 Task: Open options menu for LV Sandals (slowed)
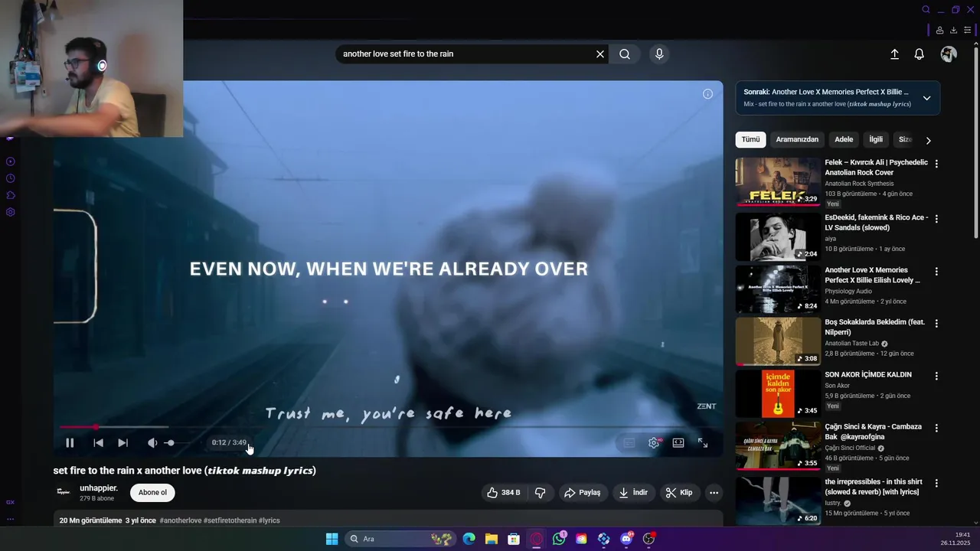936,219
